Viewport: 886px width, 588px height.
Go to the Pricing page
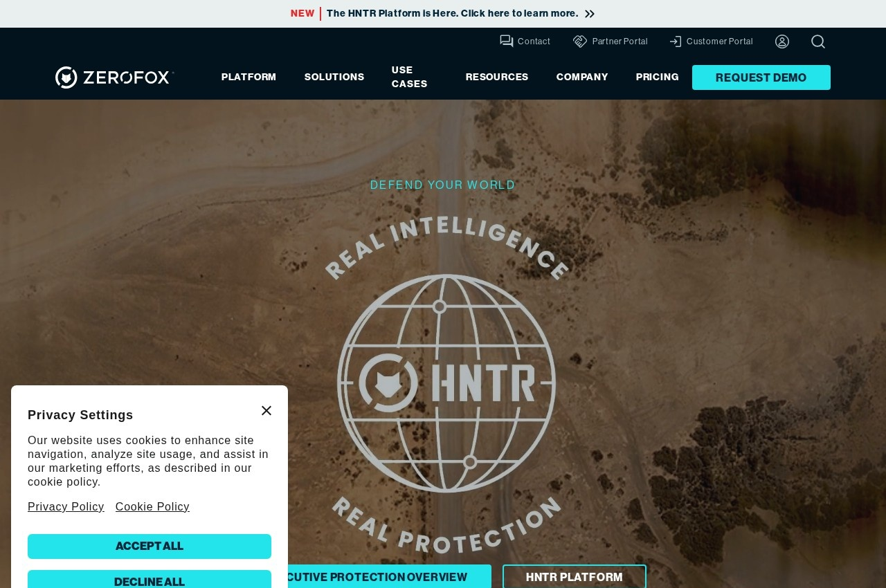(x=658, y=77)
